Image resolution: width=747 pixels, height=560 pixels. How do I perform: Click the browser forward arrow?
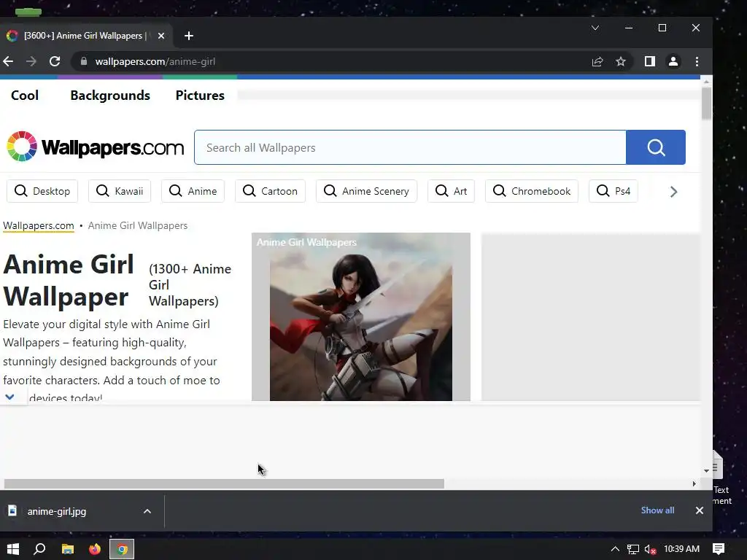pyautogui.click(x=31, y=61)
